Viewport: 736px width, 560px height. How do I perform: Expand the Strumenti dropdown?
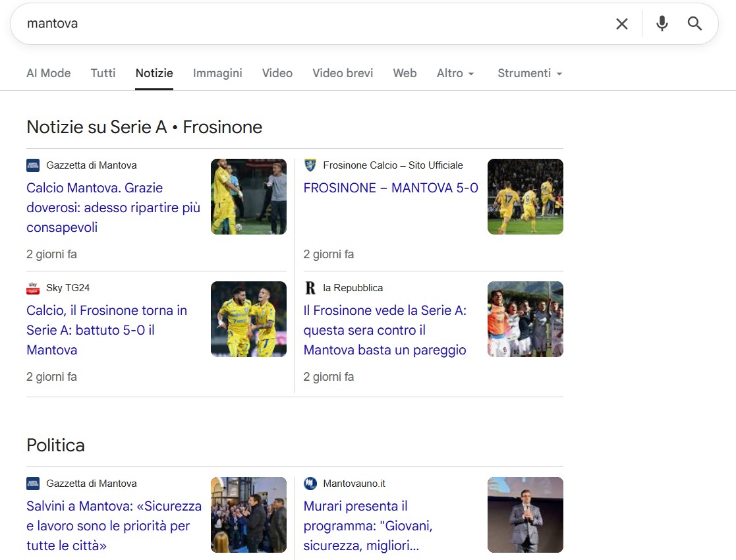[x=530, y=73]
